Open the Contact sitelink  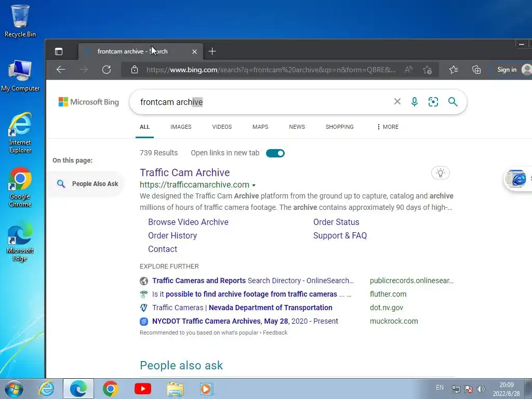pyautogui.click(x=163, y=249)
